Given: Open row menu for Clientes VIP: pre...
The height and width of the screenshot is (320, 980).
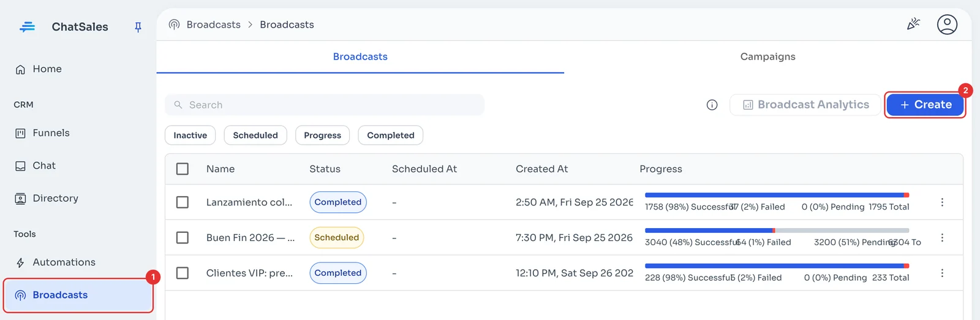Looking at the screenshot, I should 942,273.
